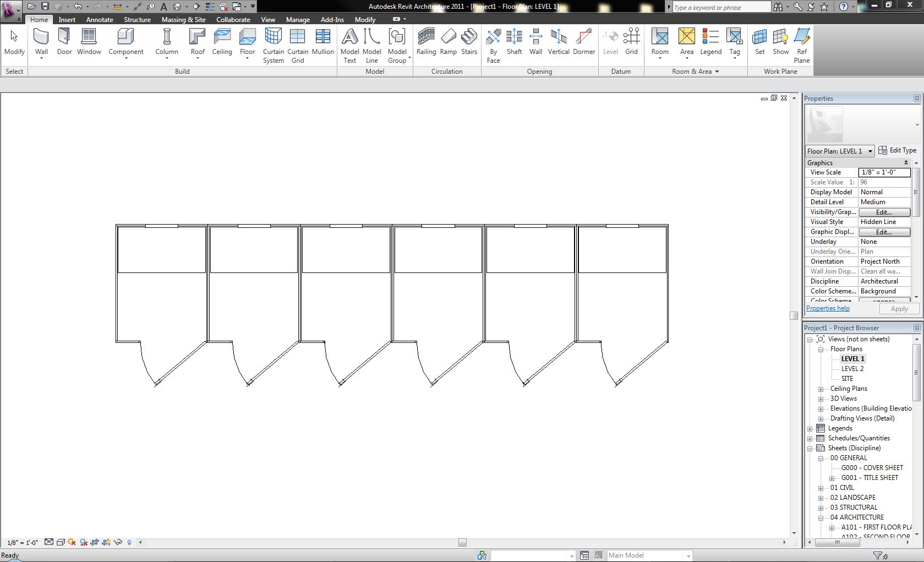Expand the Room & Area panel dropdown

coord(717,72)
